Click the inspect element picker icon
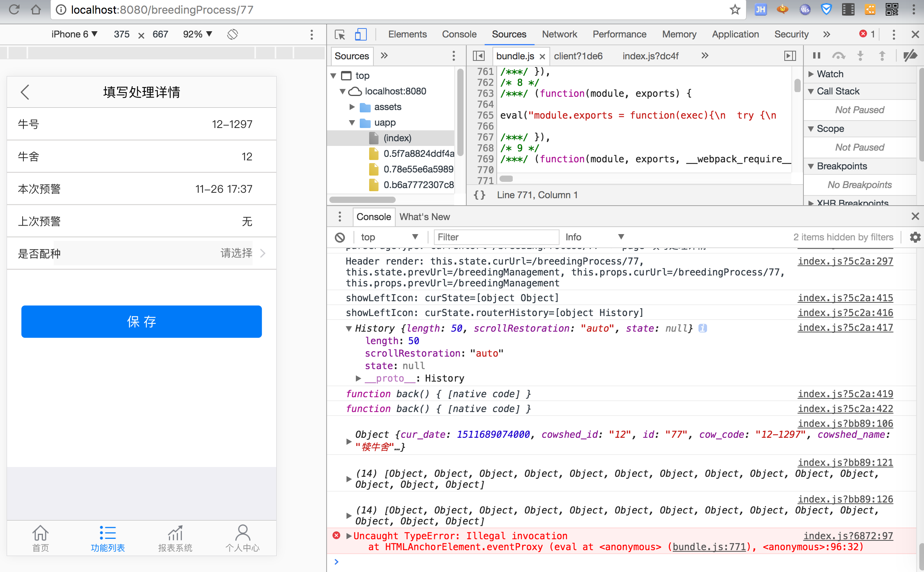The width and height of the screenshot is (924, 572). [x=339, y=34]
